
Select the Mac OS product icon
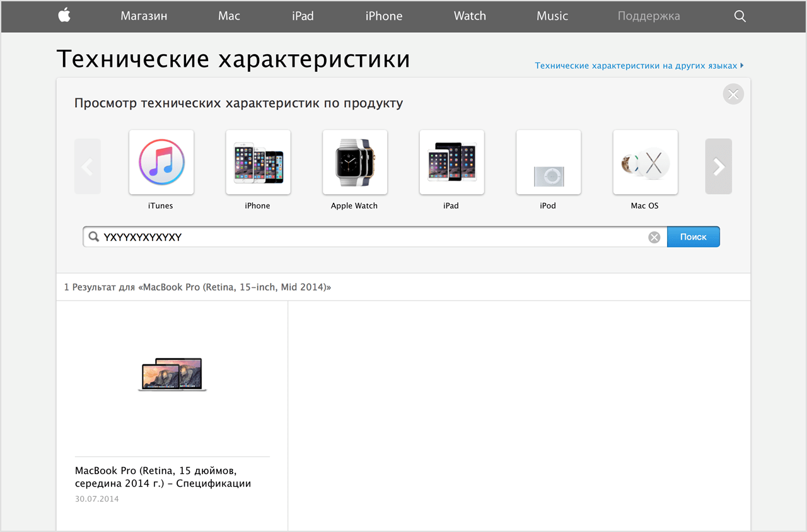(646, 163)
